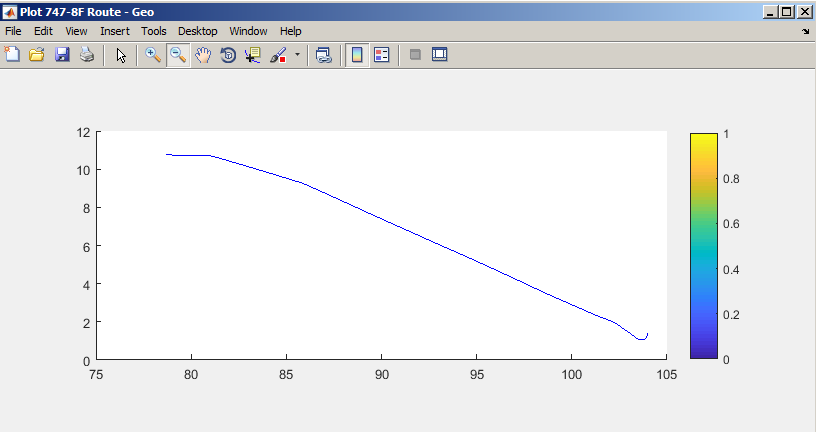The image size is (816, 432).
Task: Maximize the Plot 747-8F Route window
Action: tap(787, 11)
